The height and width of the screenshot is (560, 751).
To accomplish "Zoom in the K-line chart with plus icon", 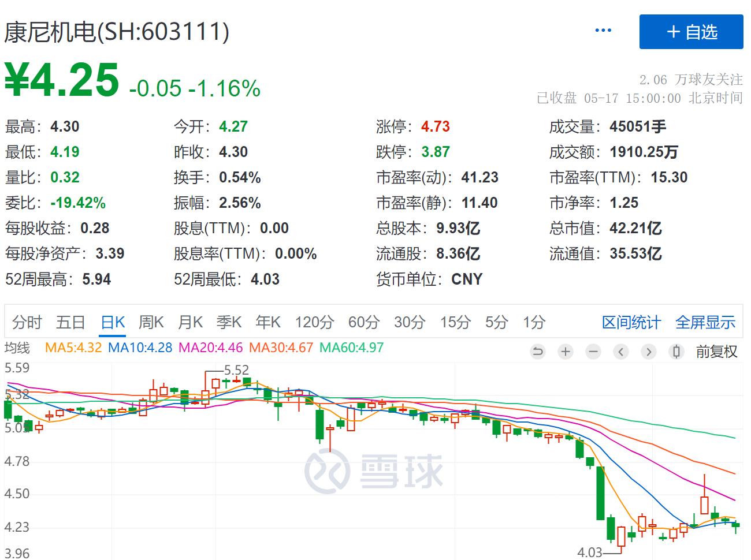I will coord(566,352).
